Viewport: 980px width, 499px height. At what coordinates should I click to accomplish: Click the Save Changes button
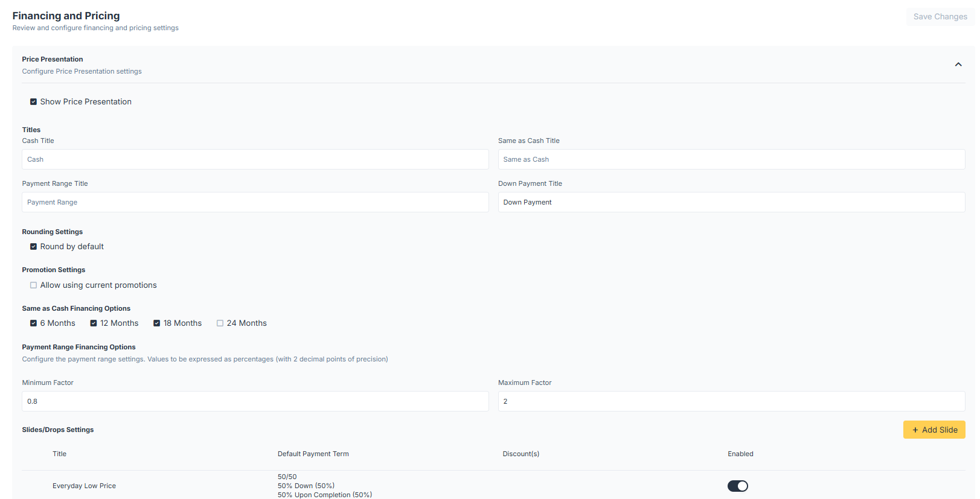pos(940,17)
